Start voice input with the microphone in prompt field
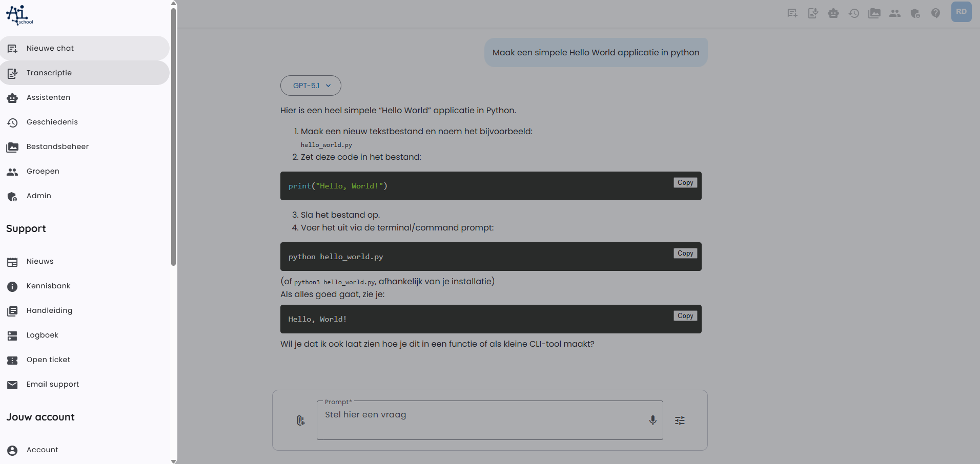Screen dimensions: 980x464 pyautogui.click(x=652, y=420)
